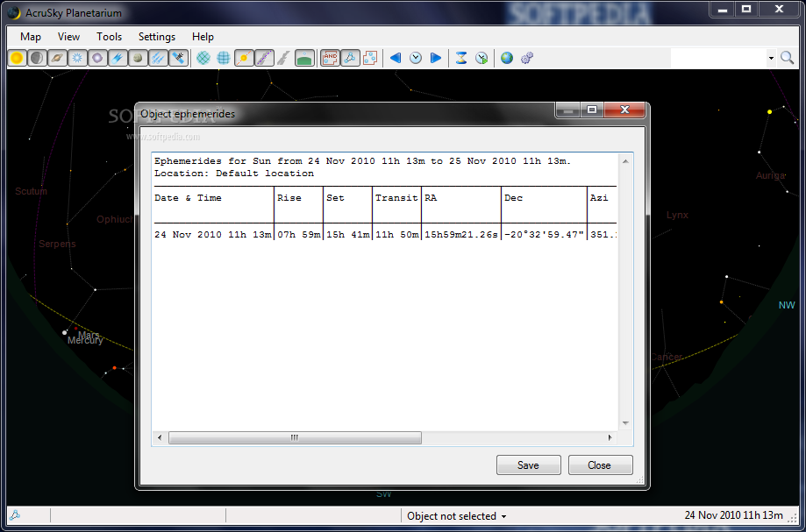Open the Settings menu
Screen dimensions: 806x532
point(157,37)
